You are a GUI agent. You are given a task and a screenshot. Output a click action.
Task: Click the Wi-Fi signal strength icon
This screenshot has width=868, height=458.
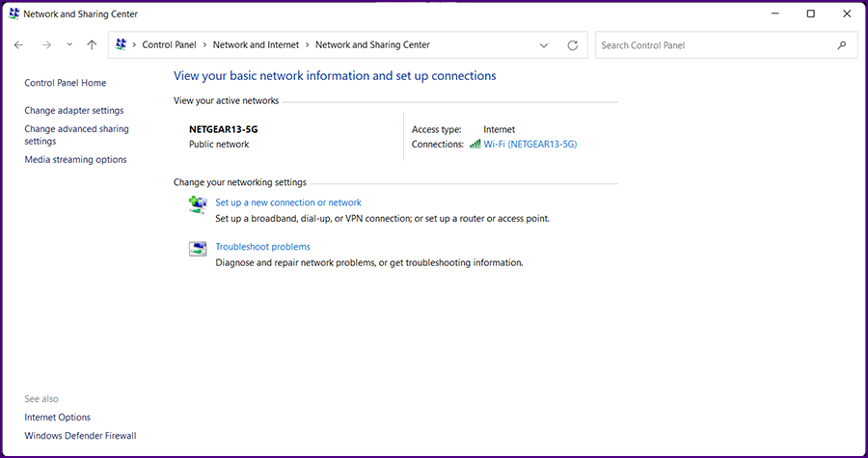pos(475,145)
